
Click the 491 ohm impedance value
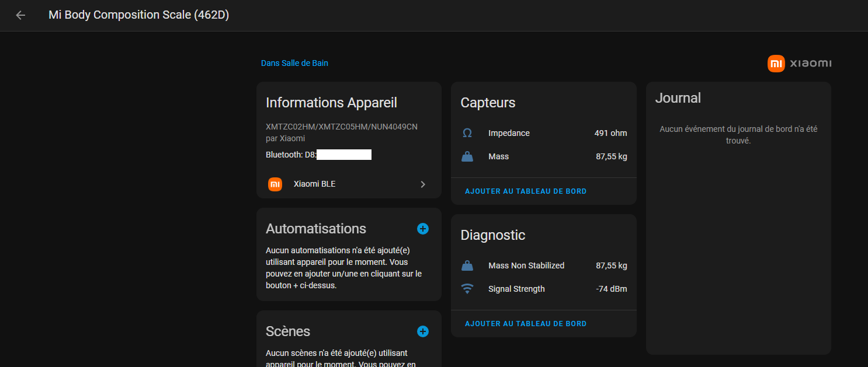click(610, 133)
